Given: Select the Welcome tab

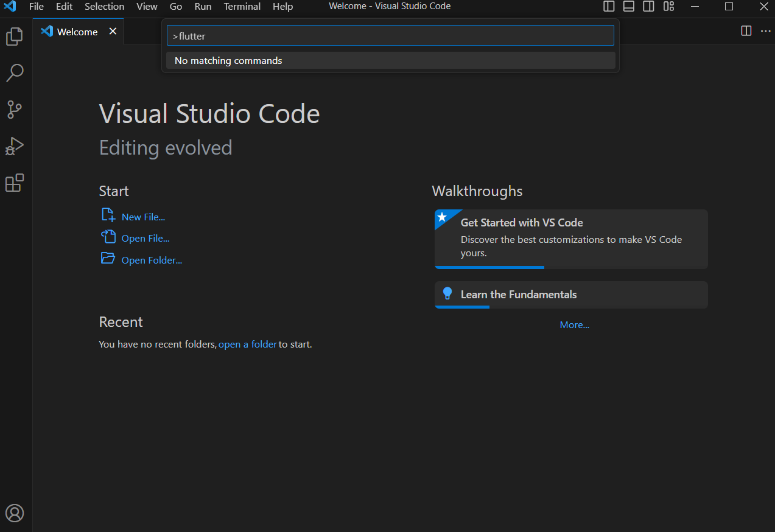Looking at the screenshot, I should (79, 32).
